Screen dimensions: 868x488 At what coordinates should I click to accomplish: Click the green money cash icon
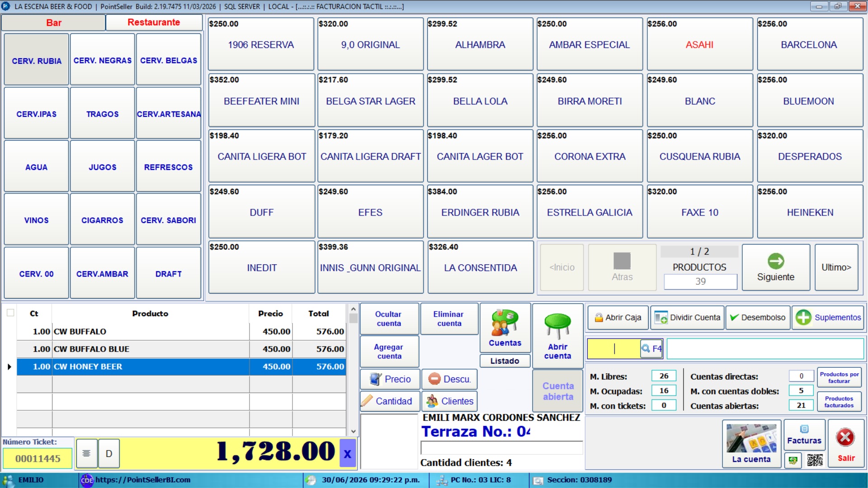793,460
